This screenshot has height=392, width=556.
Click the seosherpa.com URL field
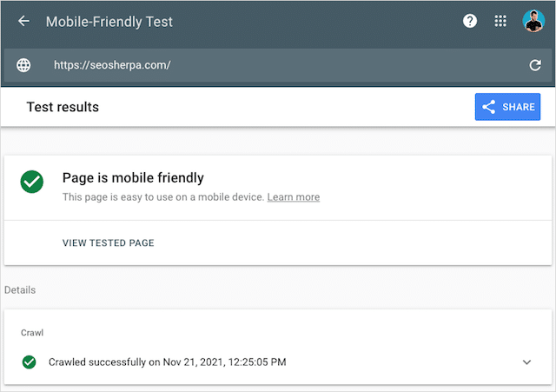261,65
